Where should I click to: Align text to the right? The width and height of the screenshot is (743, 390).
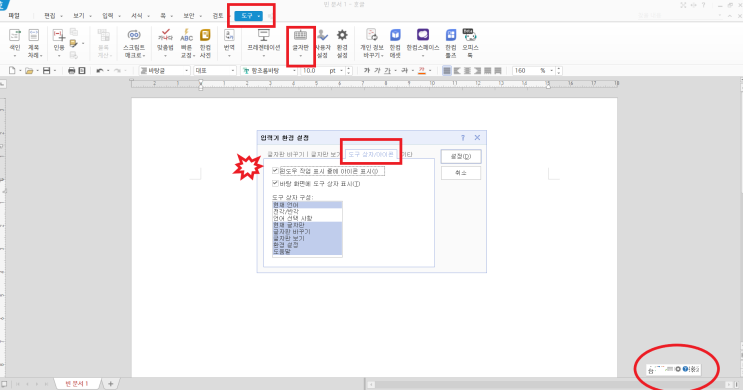pos(478,71)
